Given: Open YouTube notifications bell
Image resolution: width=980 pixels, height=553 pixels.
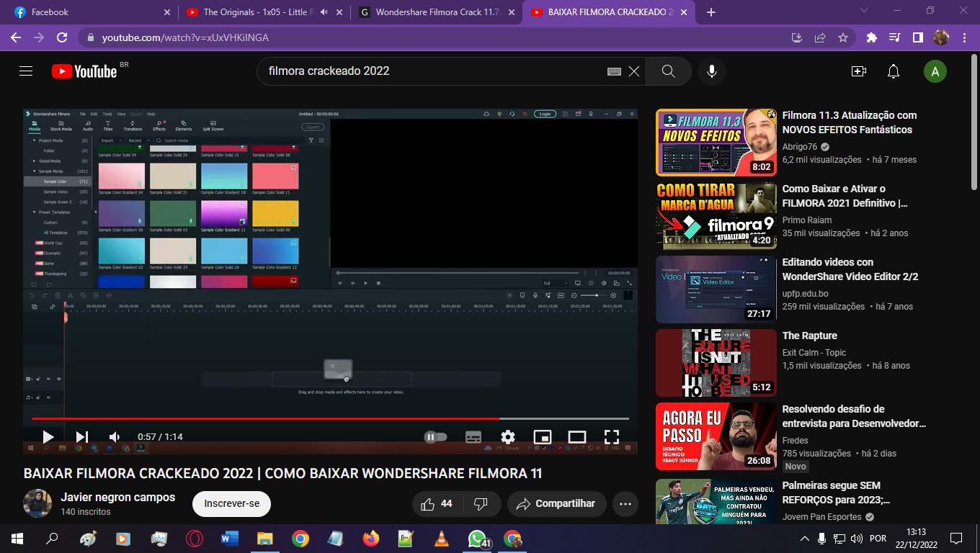Looking at the screenshot, I should (x=894, y=71).
